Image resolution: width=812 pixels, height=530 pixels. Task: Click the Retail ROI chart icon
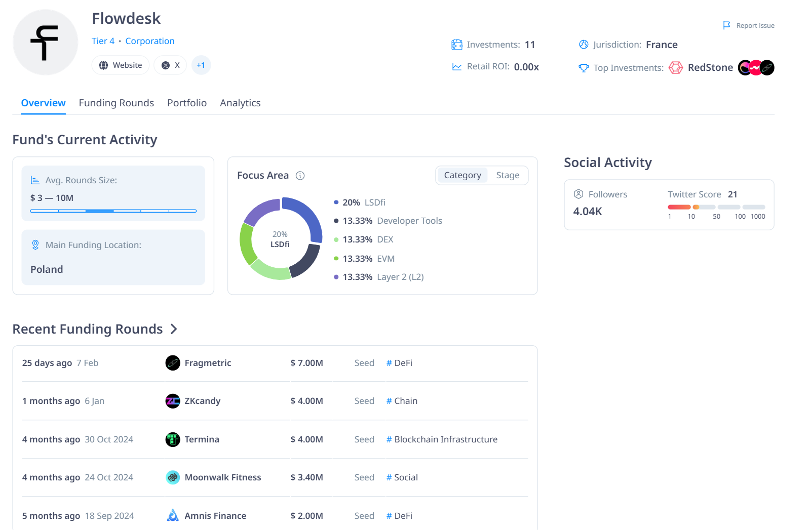[457, 67]
